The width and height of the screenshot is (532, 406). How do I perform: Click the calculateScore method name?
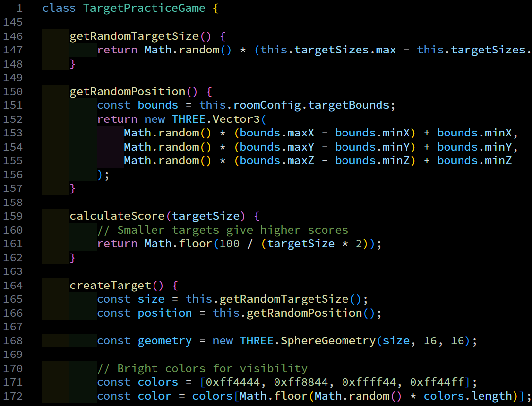tap(117, 216)
